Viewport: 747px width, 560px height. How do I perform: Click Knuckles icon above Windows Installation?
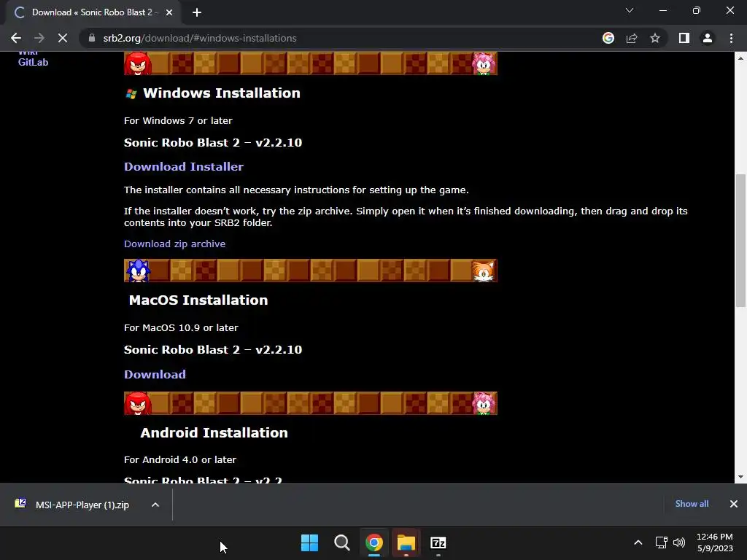[138, 63]
